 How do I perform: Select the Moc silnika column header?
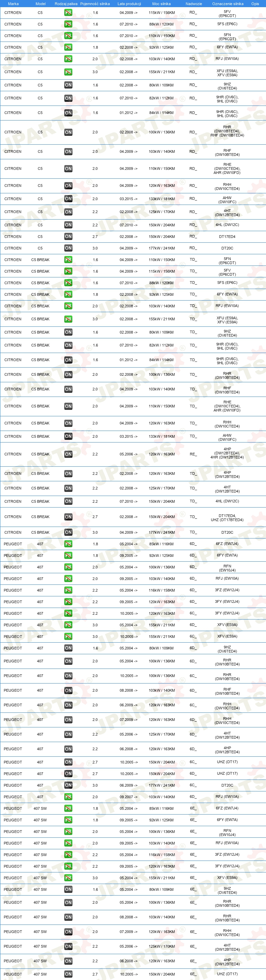pos(162,4)
